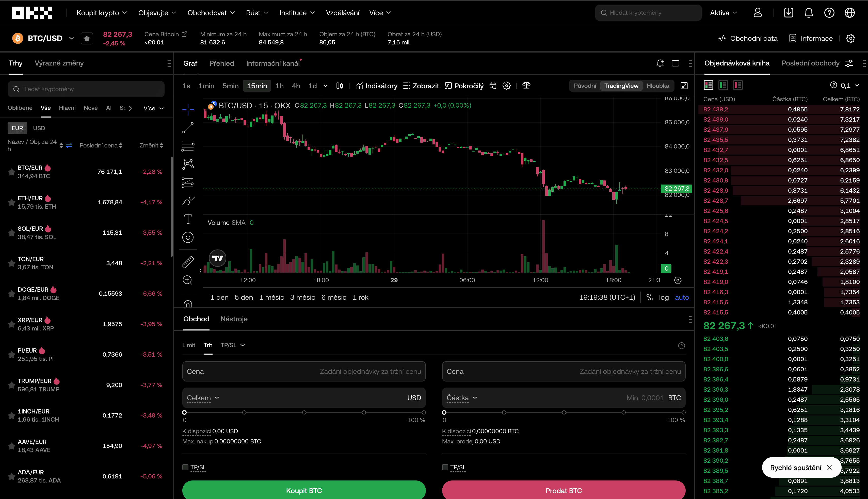This screenshot has width=868, height=499.
Task: Open the help question mark icon
Action: [829, 13]
